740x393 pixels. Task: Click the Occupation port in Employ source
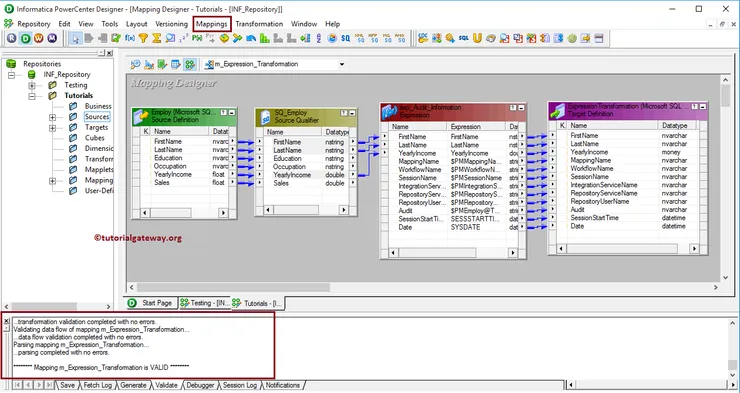click(x=170, y=167)
